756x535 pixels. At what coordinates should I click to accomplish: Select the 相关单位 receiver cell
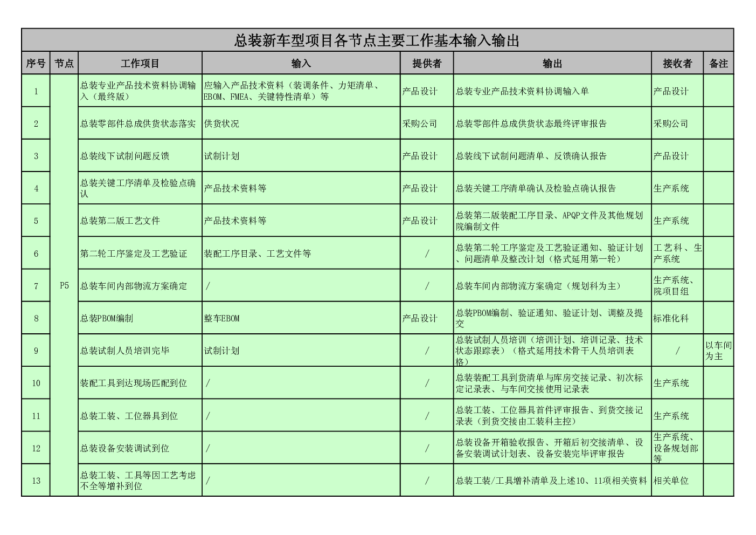(x=677, y=481)
